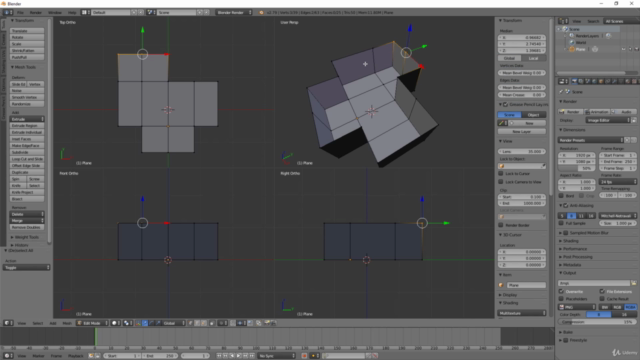640x360 pixels.
Task: Expand the Performance panel
Action: [x=575, y=249]
